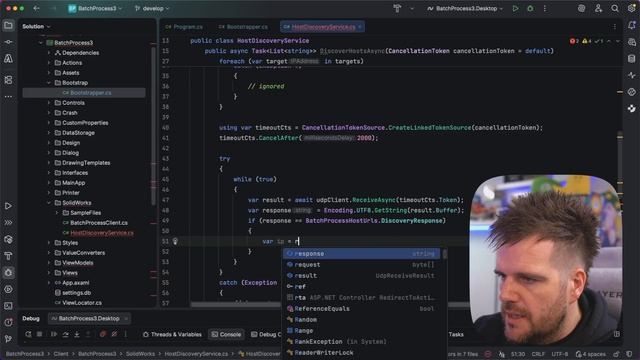
Task: Open the BatchProcess3.Desktop run configuration dropdown
Action: coord(465,8)
